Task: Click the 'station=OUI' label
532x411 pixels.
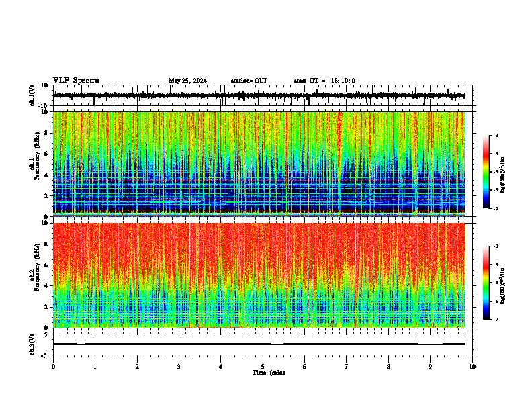Action: [x=249, y=81]
